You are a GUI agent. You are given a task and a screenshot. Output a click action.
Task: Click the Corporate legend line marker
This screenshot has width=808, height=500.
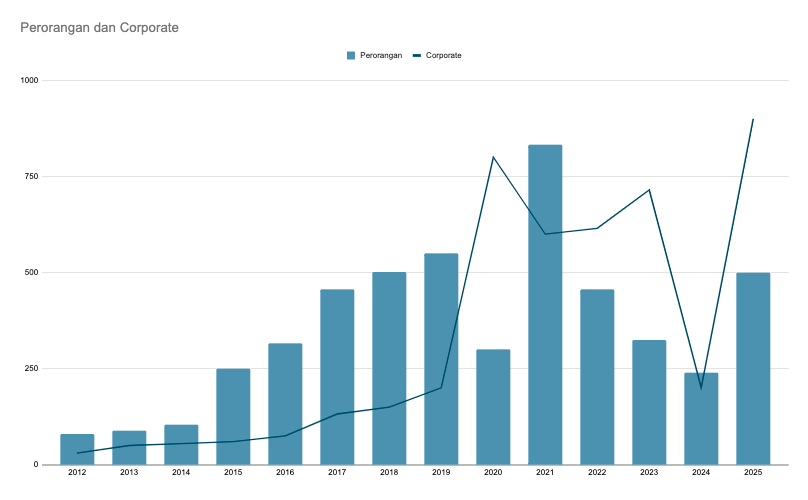click(x=417, y=55)
